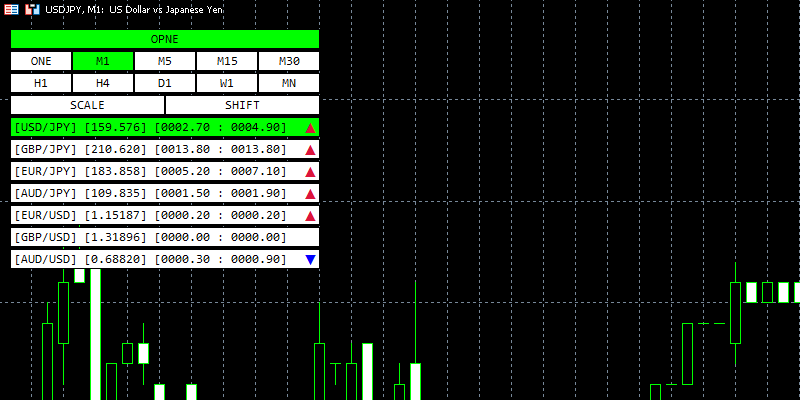Image resolution: width=800 pixels, height=400 pixels.
Task: Click the red up arrow beside EUR/JPY
Action: click(x=310, y=172)
